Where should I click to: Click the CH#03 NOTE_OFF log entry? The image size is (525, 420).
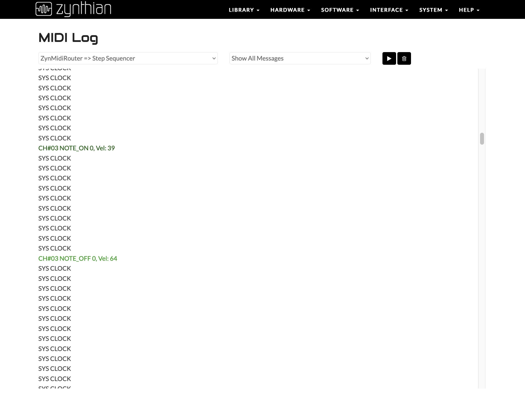pyautogui.click(x=78, y=258)
